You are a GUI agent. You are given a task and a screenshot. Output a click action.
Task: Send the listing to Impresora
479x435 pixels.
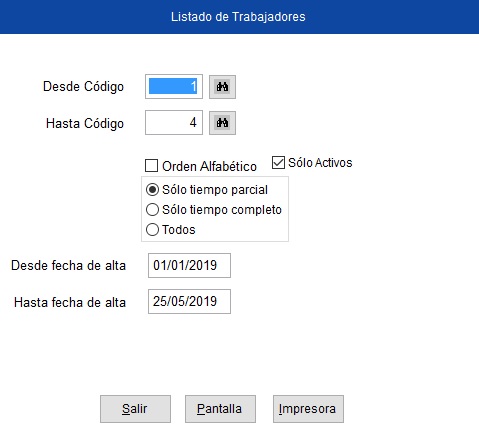click(308, 409)
